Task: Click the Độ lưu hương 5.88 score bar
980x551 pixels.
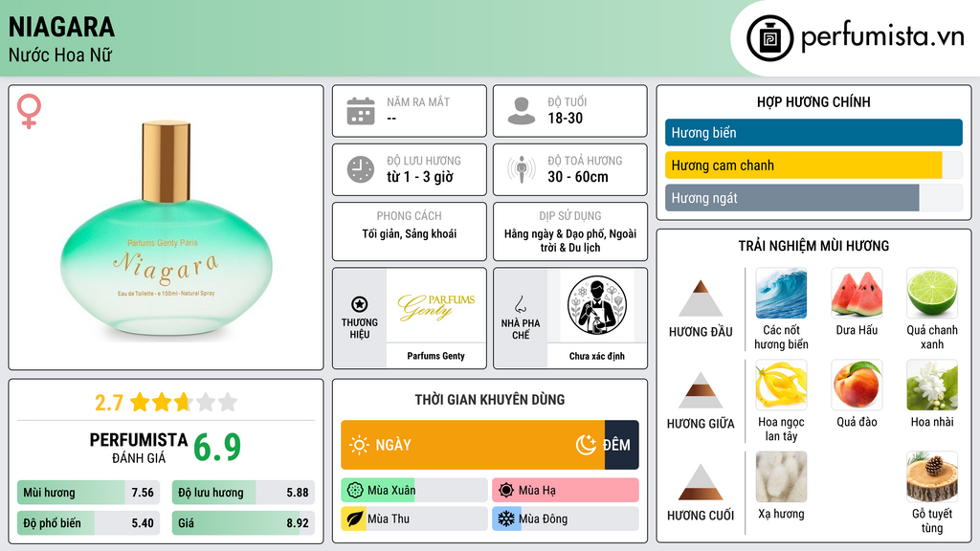Action: tap(244, 493)
